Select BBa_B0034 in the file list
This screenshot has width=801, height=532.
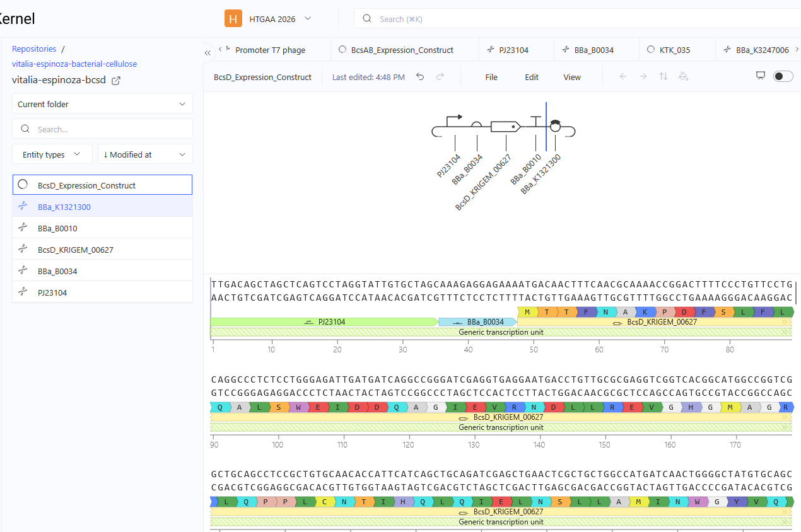point(102,271)
